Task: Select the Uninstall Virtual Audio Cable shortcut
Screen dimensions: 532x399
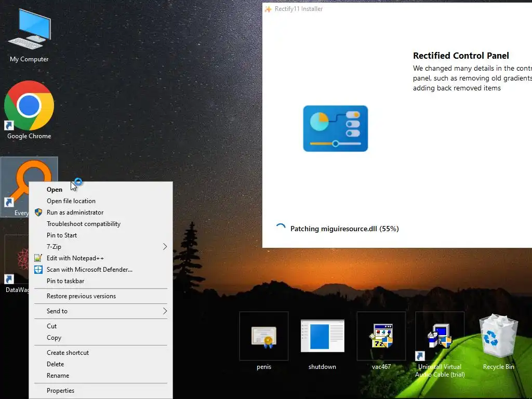Action: (440, 336)
